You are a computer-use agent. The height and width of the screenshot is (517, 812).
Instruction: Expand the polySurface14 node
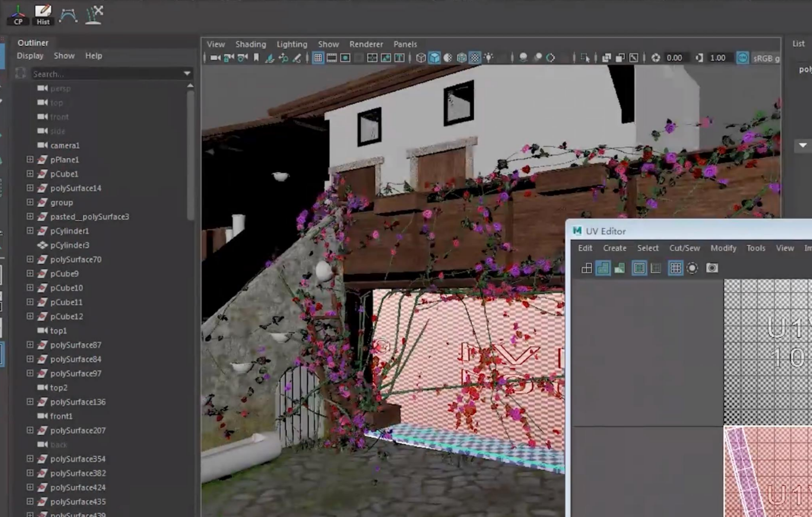click(x=30, y=188)
